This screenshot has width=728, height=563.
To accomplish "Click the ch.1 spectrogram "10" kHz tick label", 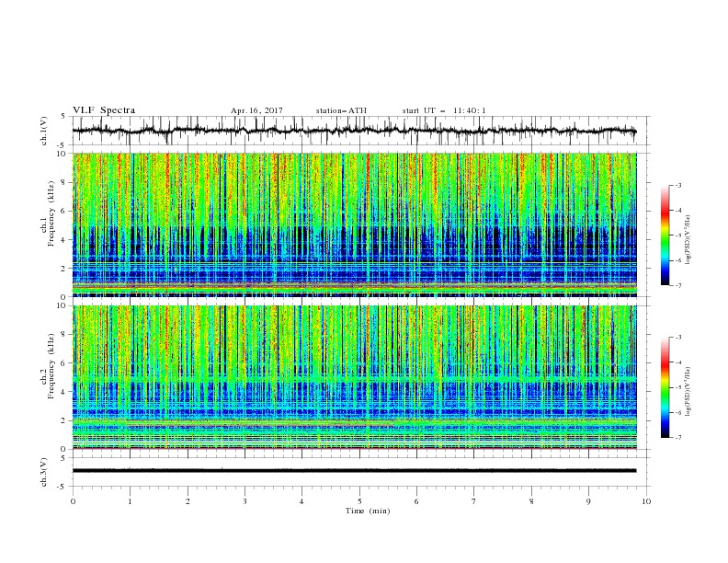I will point(63,154).
